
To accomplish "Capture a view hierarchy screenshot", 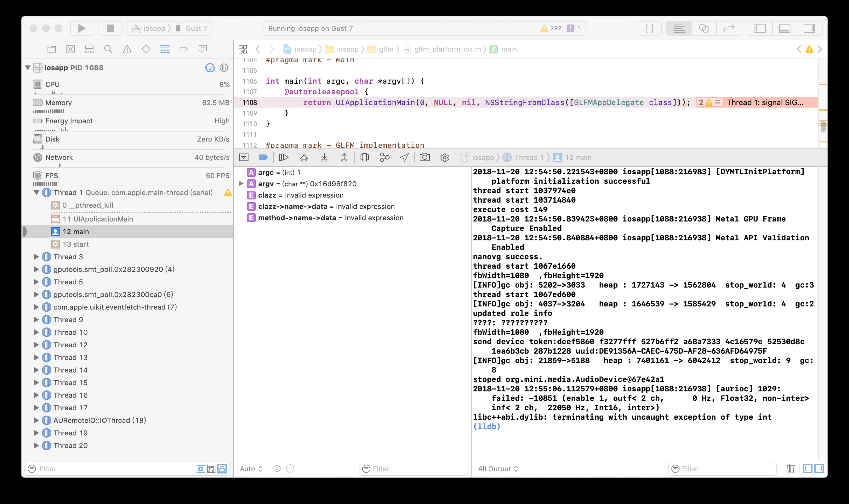I will click(x=425, y=157).
